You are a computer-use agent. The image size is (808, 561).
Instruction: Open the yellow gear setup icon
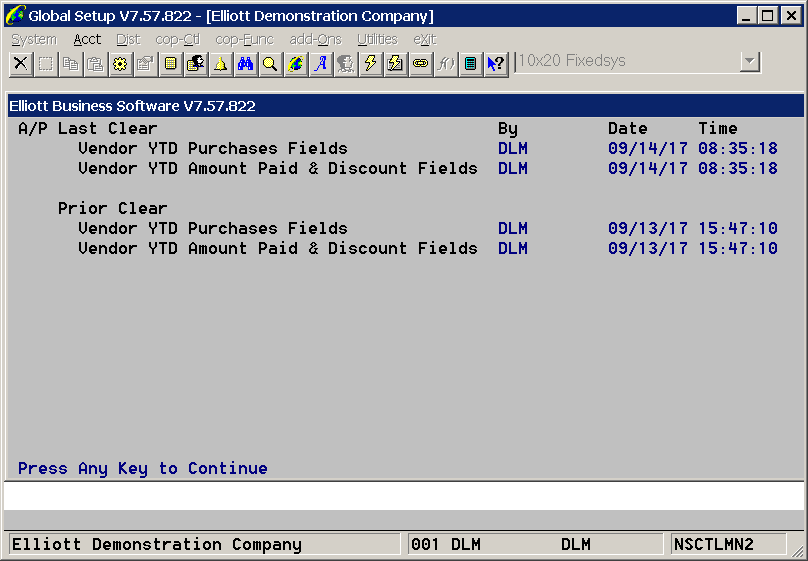[121, 64]
